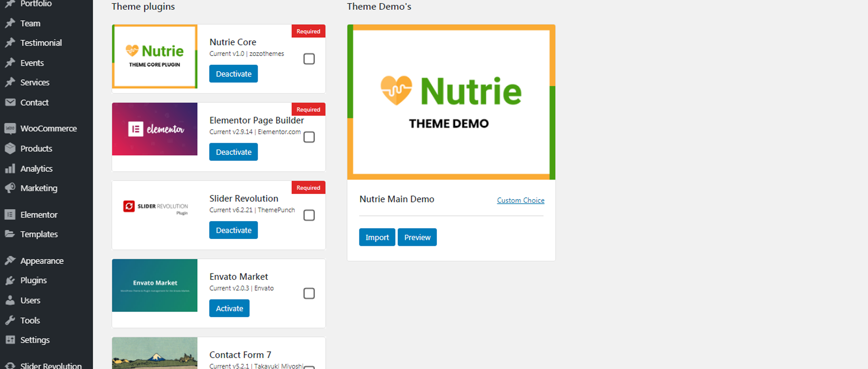This screenshot has width=868, height=369.
Task: Click the Contact envelope icon
Action: tap(10, 103)
